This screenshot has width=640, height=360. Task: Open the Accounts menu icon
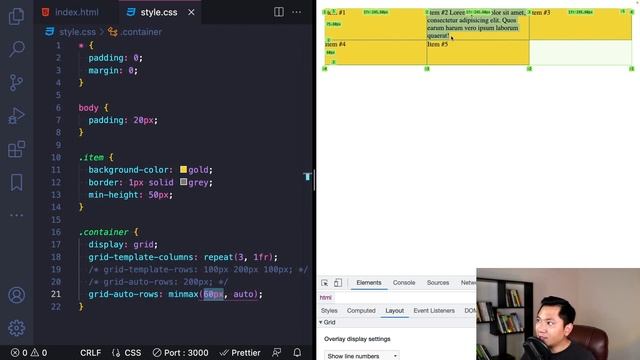(x=16, y=295)
